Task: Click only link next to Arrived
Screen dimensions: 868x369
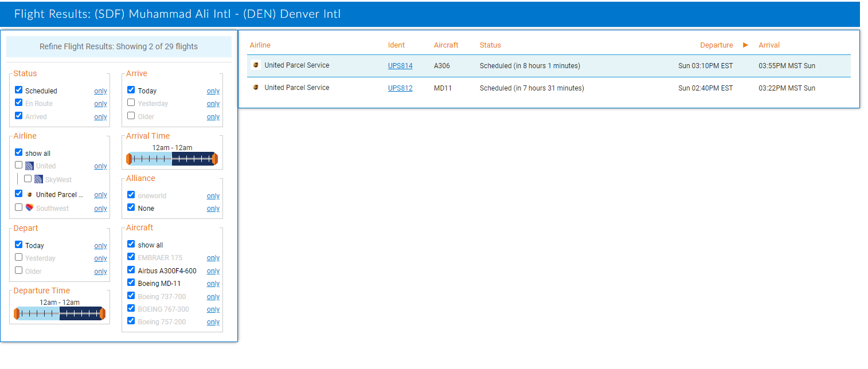Action: click(x=101, y=117)
